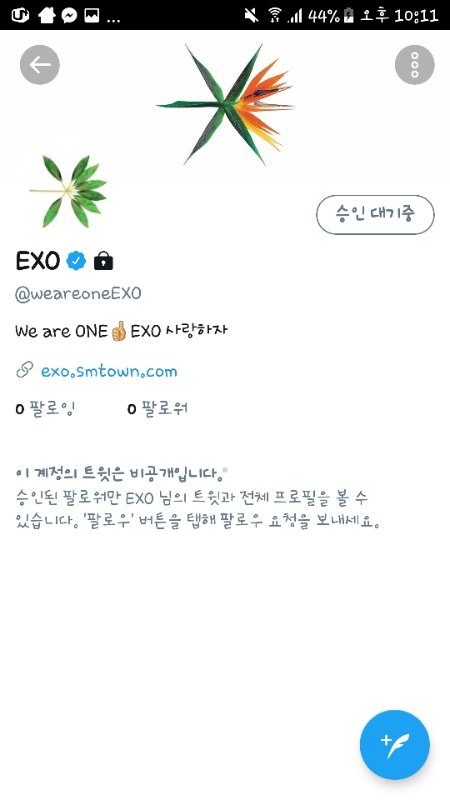Tap the Wi-Fi status bar icon
Screen dimensions: 450x800
(x=276, y=15)
